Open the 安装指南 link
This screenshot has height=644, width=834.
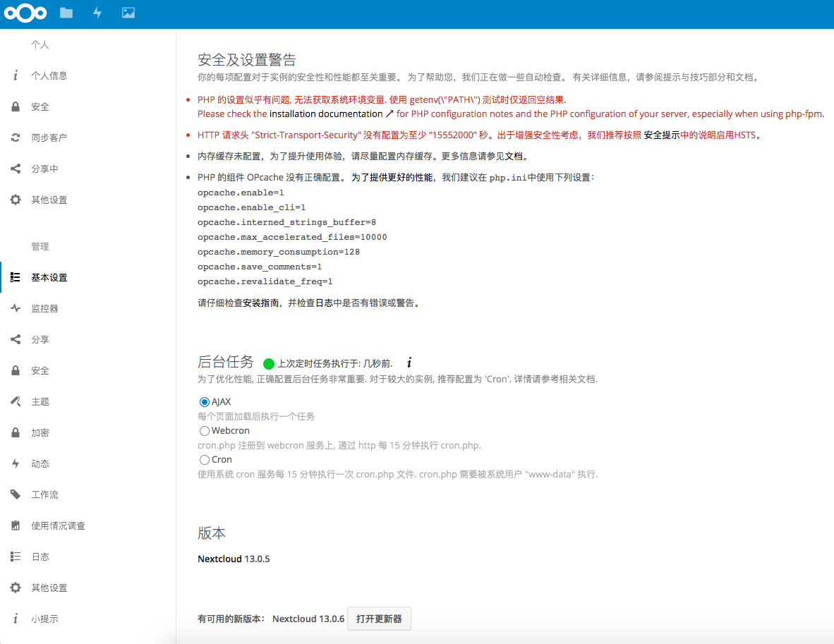[x=260, y=303]
